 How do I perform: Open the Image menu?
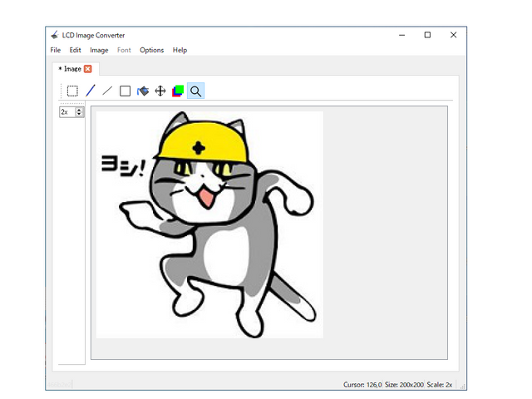(99, 50)
